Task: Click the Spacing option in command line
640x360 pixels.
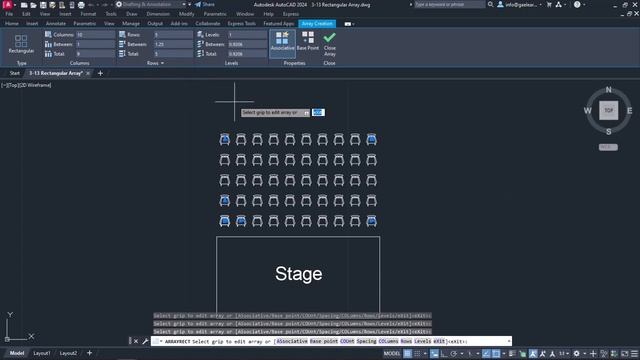Action: (366, 341)
